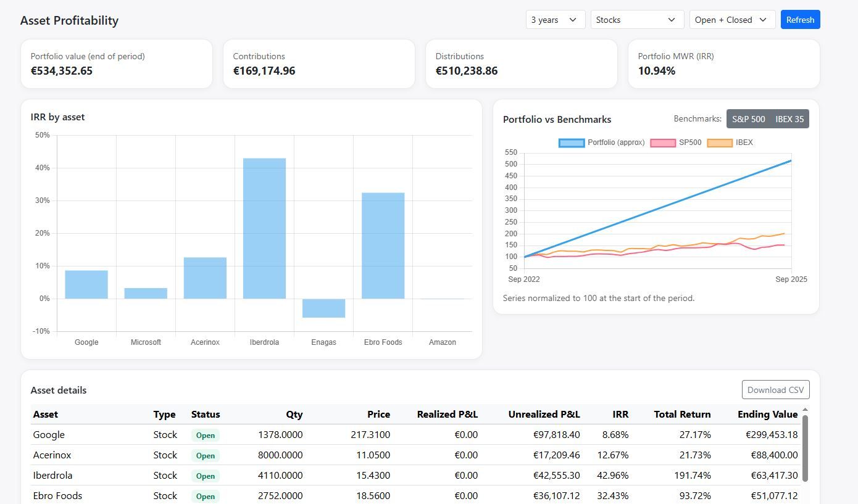Viewport: 858px width, 504px height.
Task: Select Iberdrola's bar in the IRR chart
Action: point(264,227)
